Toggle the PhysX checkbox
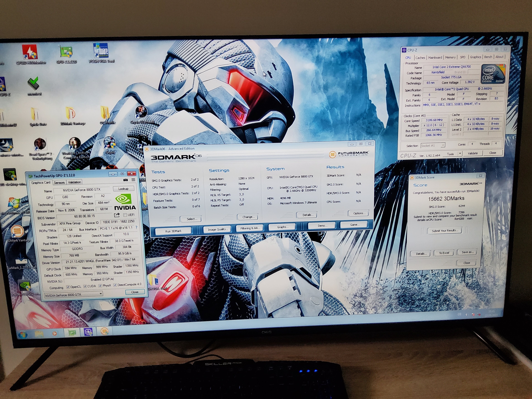Screen dimensions: 532x399 [100, 286]
